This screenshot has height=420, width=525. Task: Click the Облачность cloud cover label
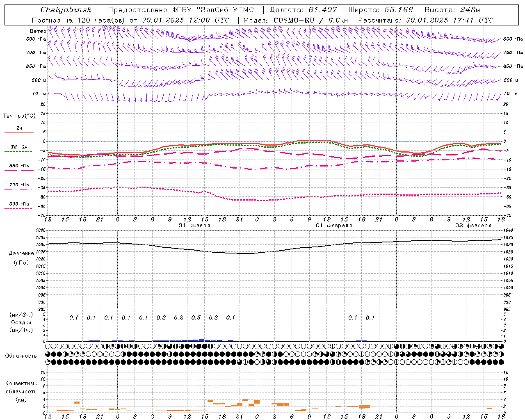point(21,356)
